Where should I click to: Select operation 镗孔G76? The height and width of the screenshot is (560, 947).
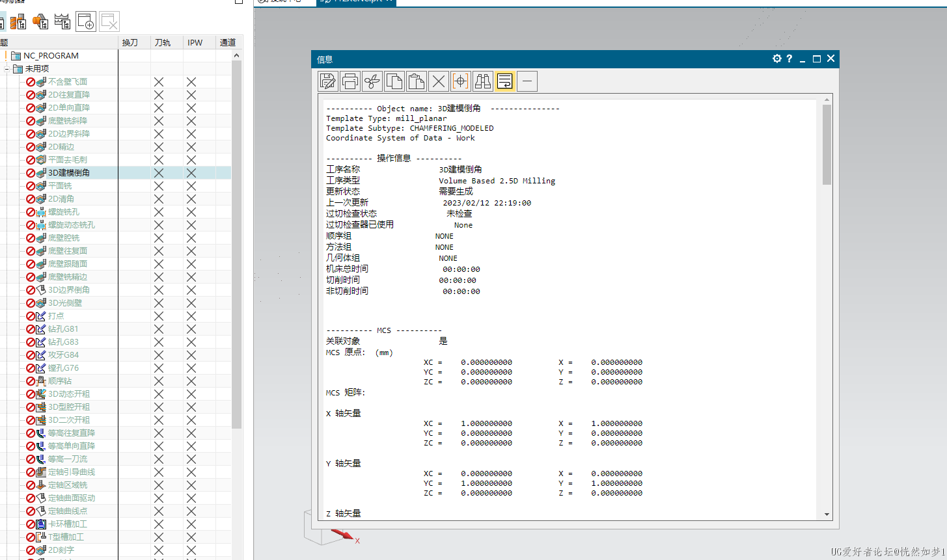pos(63,368)
